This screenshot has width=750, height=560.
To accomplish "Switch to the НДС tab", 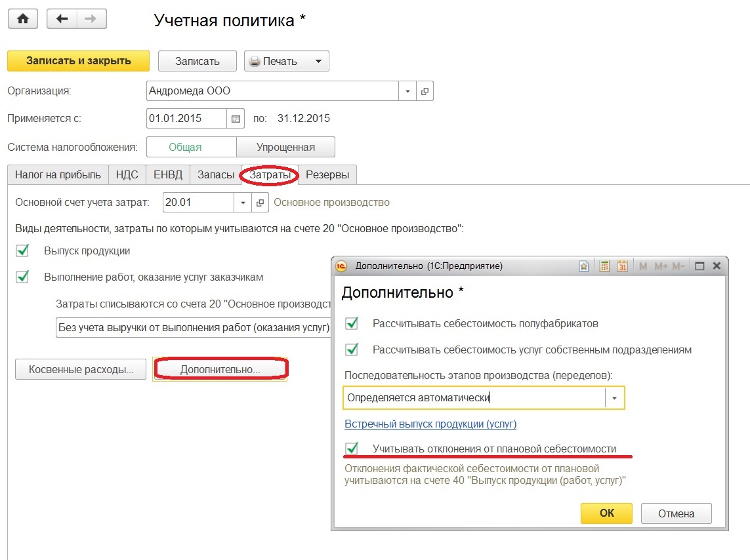I will 127,175.
